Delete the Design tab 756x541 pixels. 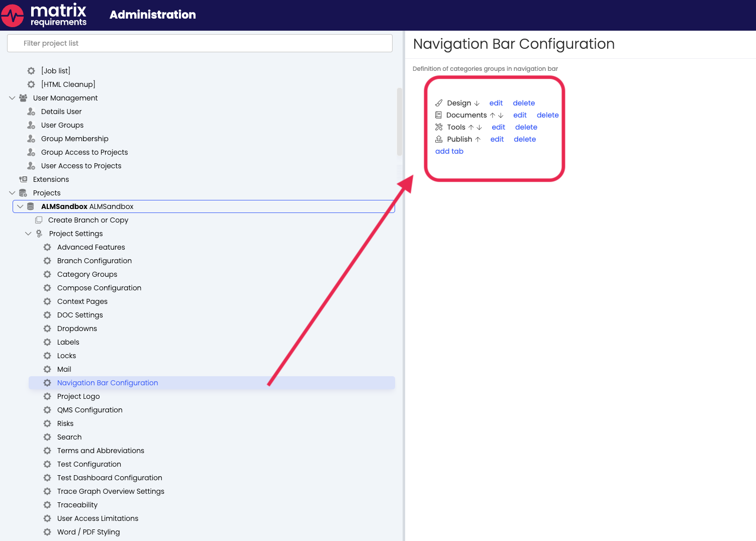click(x=524, y=103)
